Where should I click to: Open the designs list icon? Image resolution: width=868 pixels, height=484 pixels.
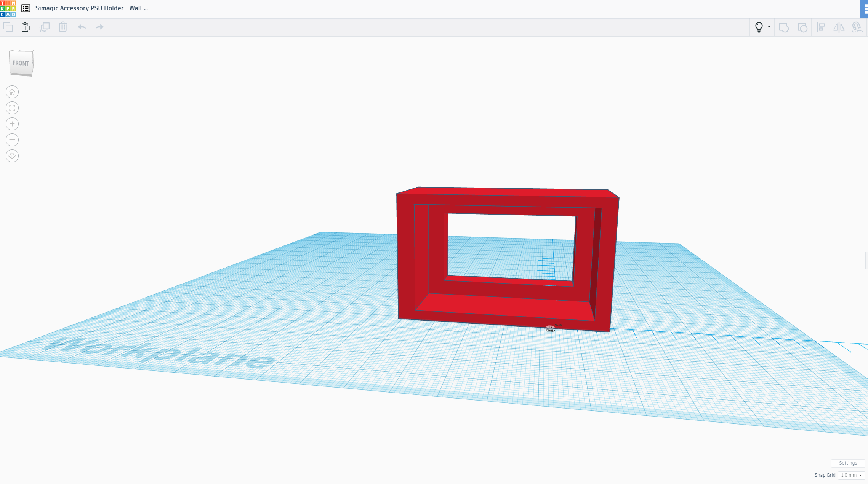pyautogui.click(x=26, y=8)
